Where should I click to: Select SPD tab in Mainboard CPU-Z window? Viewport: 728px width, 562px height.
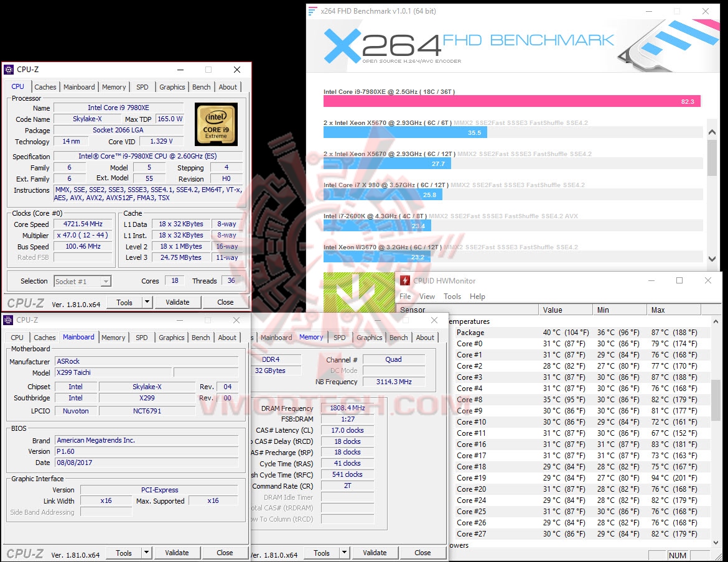142,338
